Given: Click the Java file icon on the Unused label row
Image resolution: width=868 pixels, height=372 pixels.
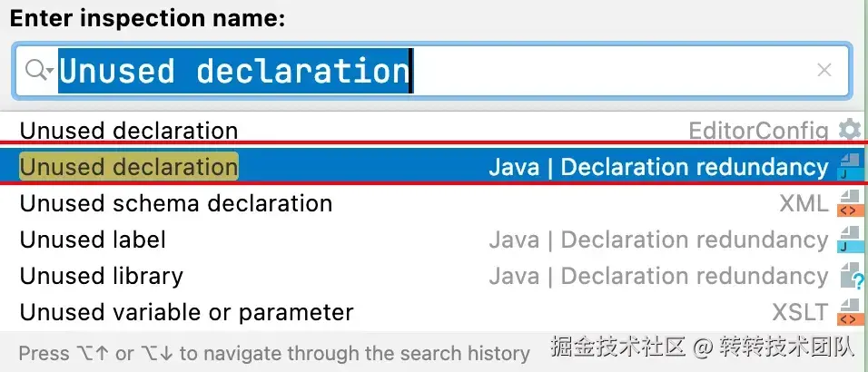Looking at the screenshot, I should [850, 240].
